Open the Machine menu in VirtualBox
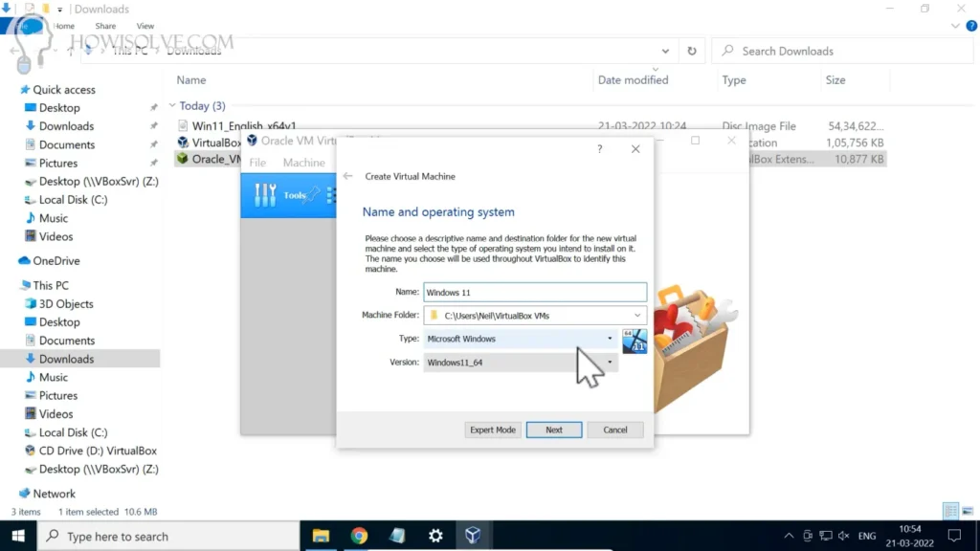This screenshot has height=551, width=980. pos(304,163)
